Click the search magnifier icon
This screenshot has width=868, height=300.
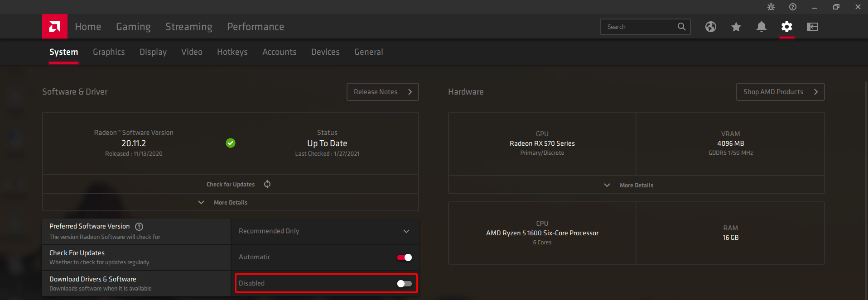click(x=681, y=27)
